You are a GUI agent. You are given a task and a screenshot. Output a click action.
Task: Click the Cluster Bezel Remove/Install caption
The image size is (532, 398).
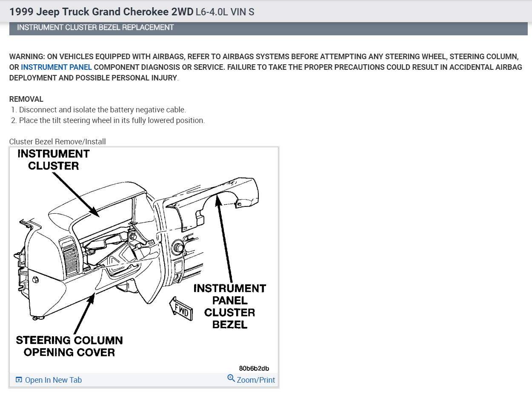(x=57, y=142)
